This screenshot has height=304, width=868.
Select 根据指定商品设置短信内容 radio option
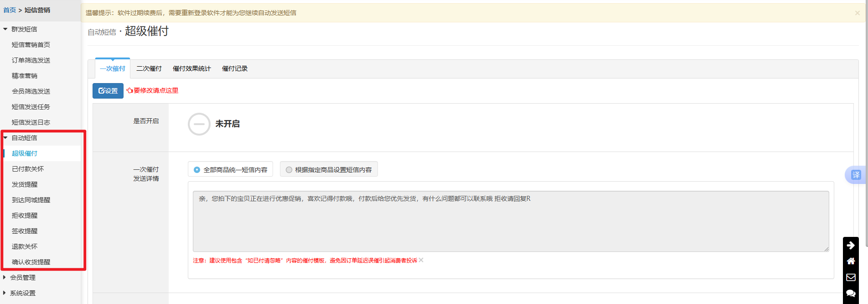tap(289, 170)
